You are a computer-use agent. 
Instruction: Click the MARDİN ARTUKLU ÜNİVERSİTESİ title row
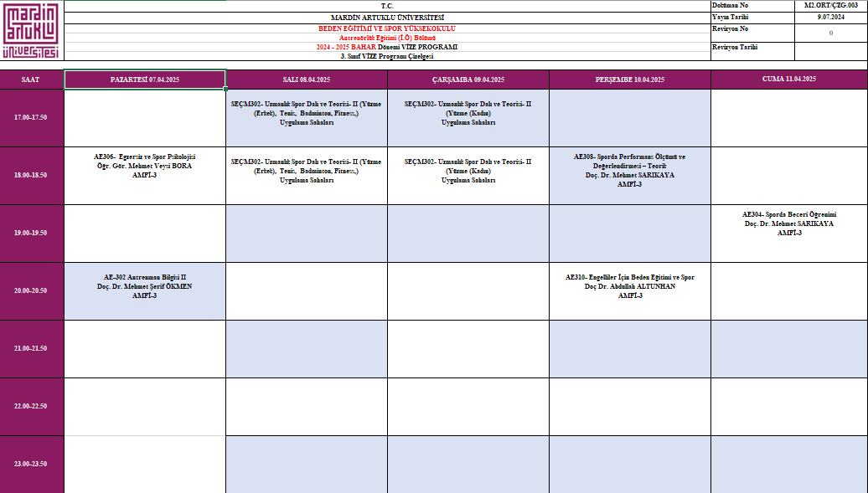tap(387, 18)
